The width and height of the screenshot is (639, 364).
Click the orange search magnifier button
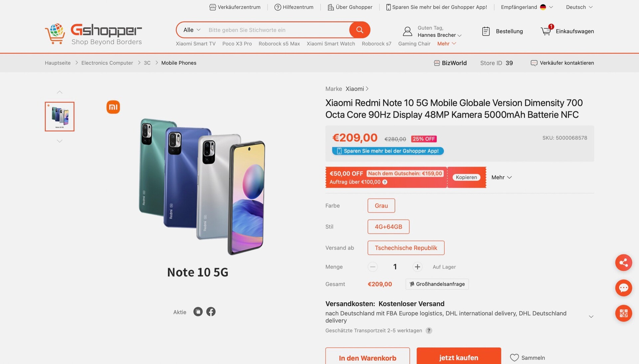(x=359, y=30)
